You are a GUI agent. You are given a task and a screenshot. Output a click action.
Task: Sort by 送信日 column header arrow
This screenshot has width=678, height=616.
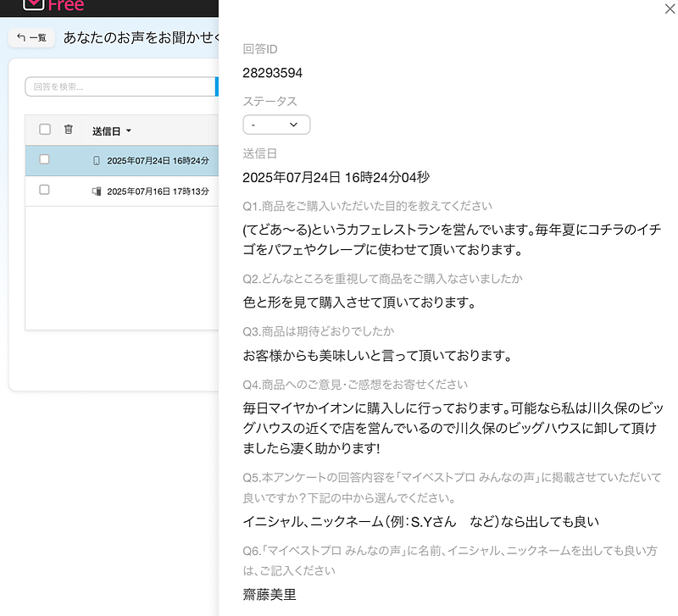point(129,131)
